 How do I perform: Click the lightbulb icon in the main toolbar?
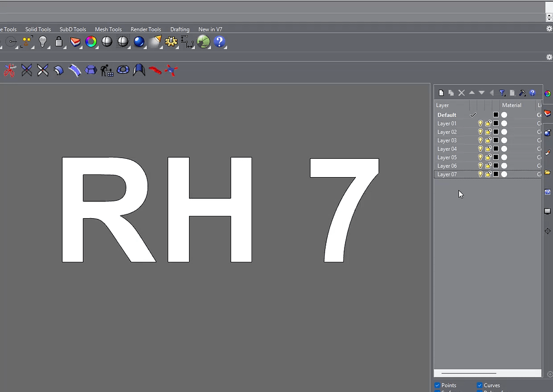tap(43, 42)
